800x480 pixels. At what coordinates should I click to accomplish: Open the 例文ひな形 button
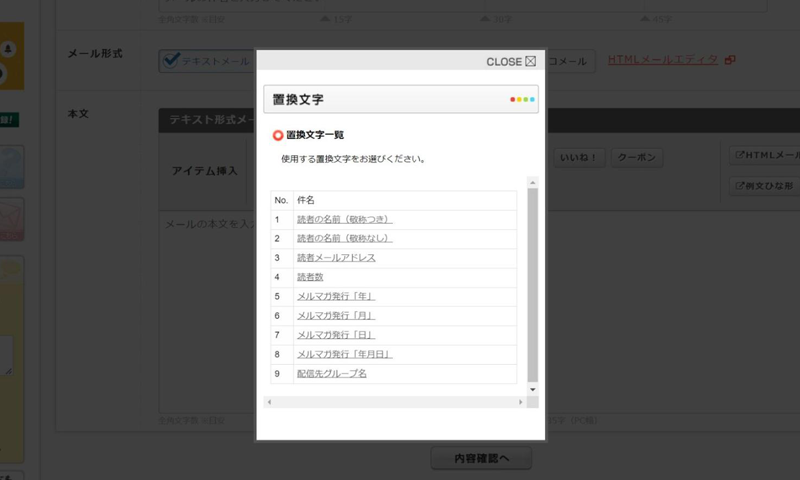pyautogui.click(x=765, y=186)
